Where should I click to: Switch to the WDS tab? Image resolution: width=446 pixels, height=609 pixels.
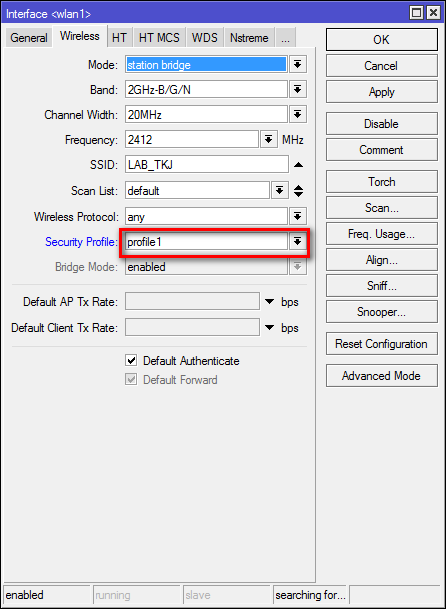(204, 38)
